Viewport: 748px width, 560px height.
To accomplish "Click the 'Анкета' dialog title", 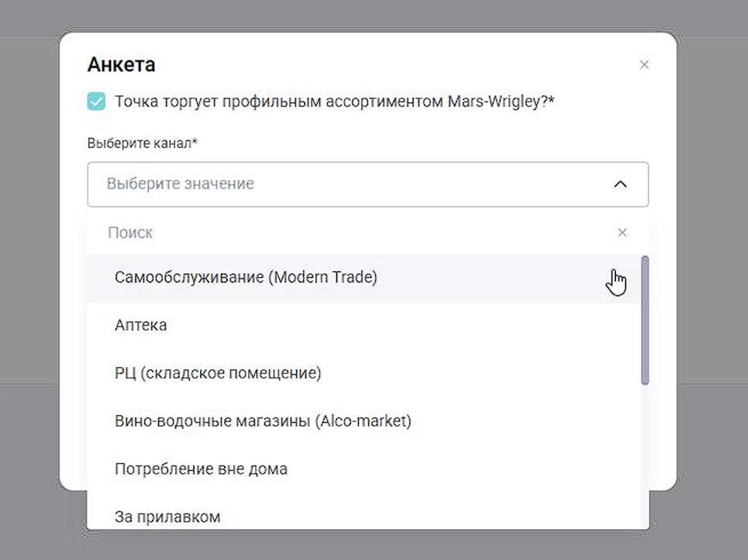I will pyautogui.click(x=121, y=65).
